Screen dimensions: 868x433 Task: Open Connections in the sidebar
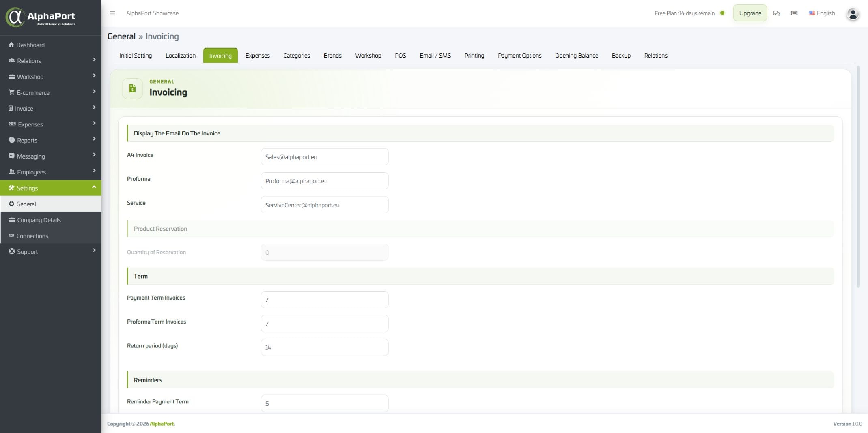click(51, 236)
